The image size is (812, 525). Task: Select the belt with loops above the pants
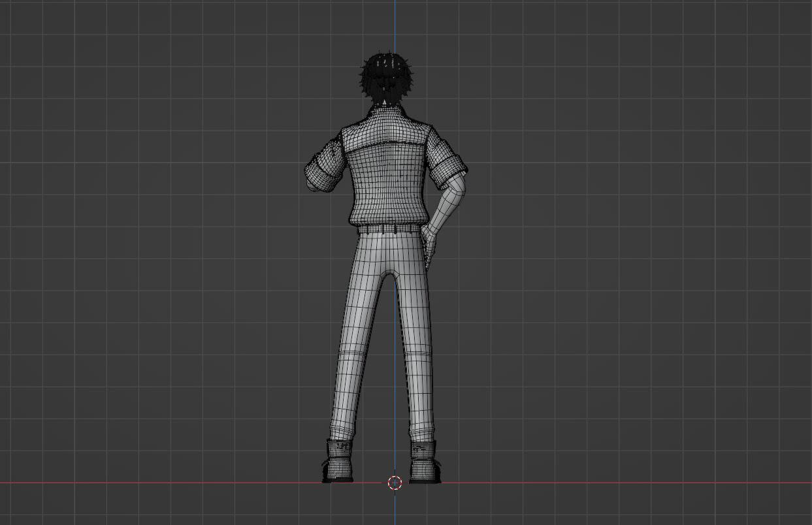[387, 229]
